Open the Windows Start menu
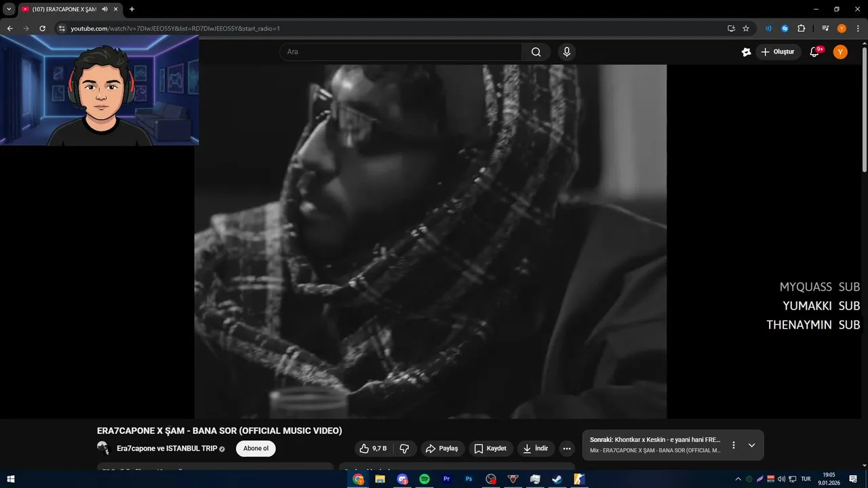This screenshot has width=868, height=488. 11,479
